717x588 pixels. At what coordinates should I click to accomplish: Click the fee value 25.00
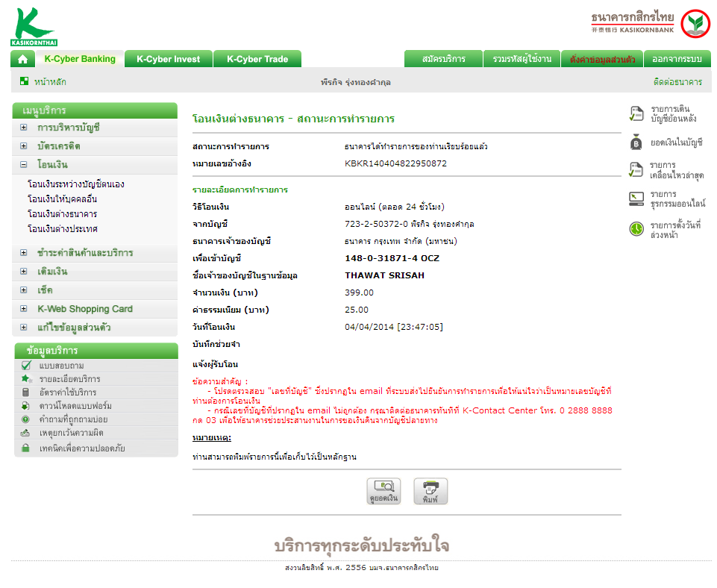[x=356, y=310]
